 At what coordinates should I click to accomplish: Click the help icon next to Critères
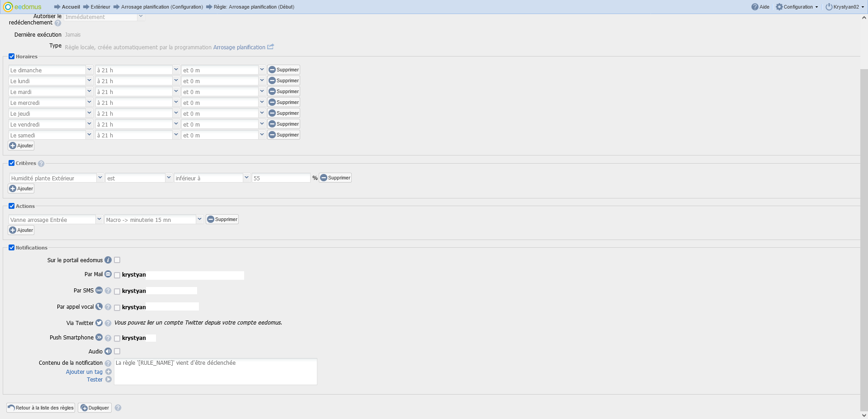41,164
